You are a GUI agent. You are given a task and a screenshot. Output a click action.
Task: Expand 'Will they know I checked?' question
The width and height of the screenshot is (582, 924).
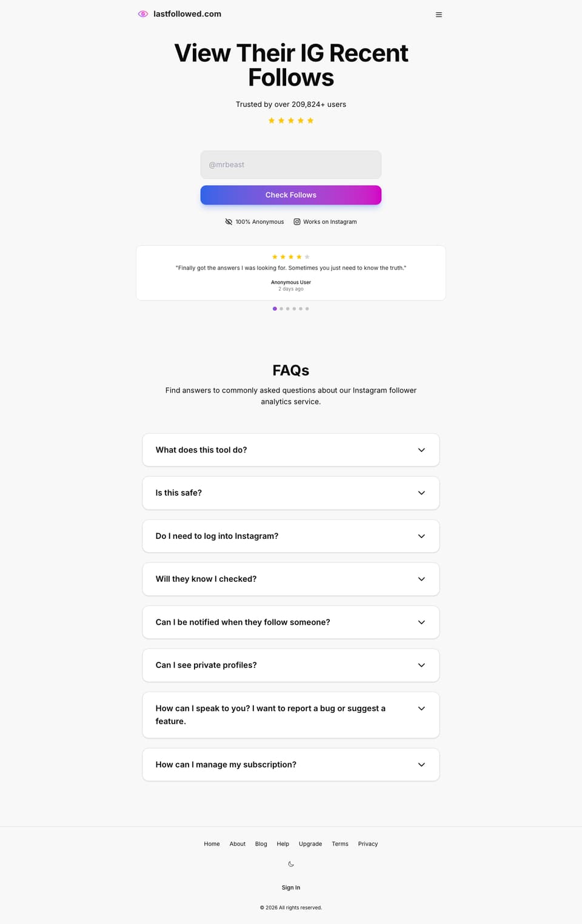click(x=291, y=579)
